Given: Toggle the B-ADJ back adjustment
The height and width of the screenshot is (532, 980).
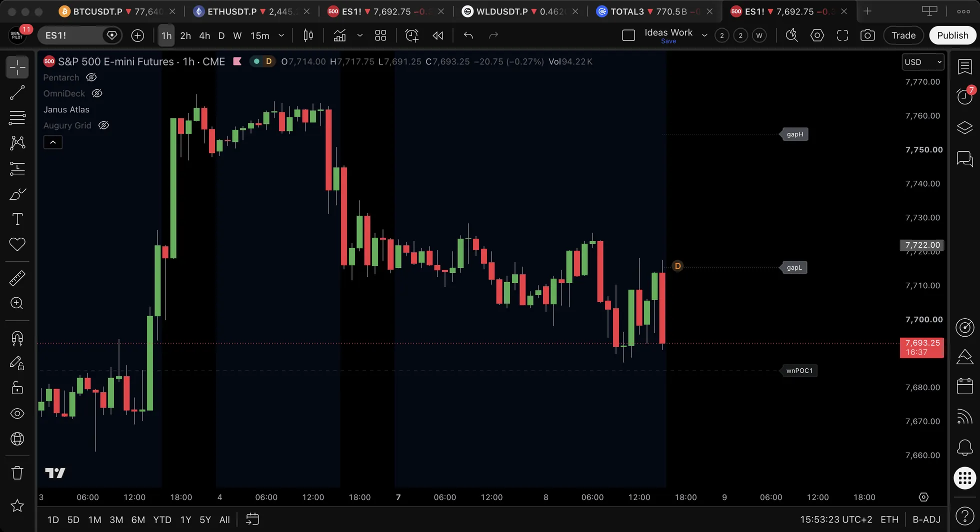Looking at the screenshot, I should tap(926, 520).
